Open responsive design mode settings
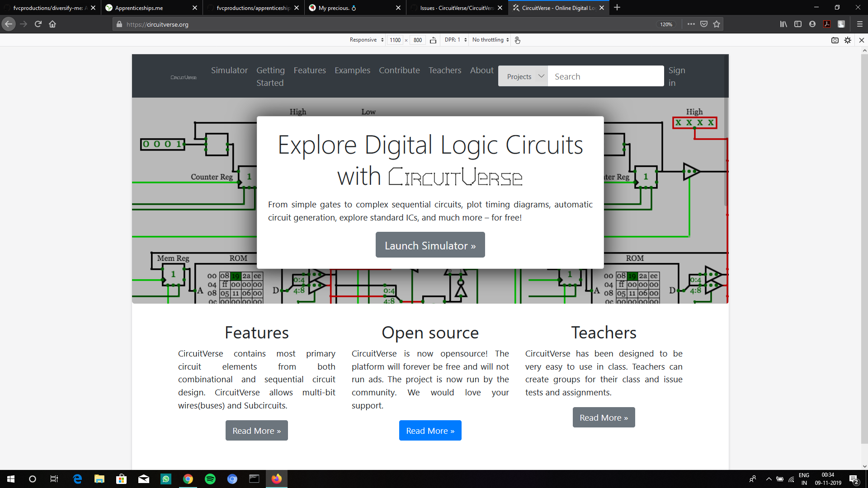The width and height of the screenshot is (868, 488). pos(848,40)
